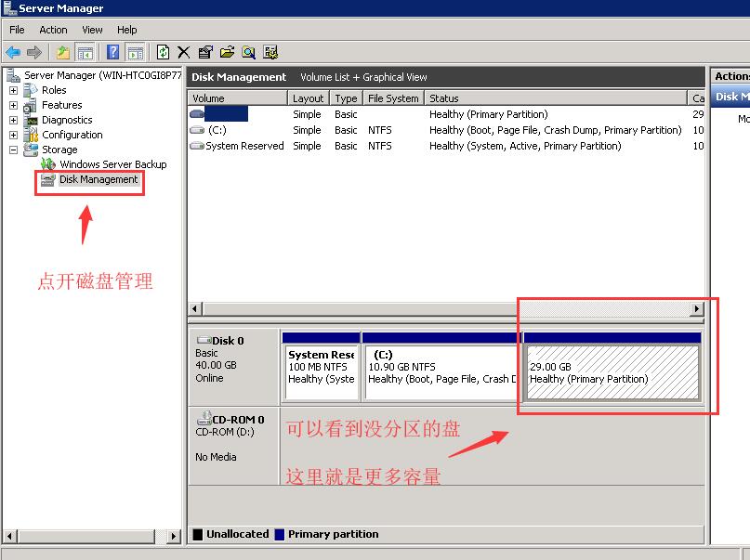Click the Configuration icon in the tree
The height and width of the screenshot is (560, 750).
(31, 135)
